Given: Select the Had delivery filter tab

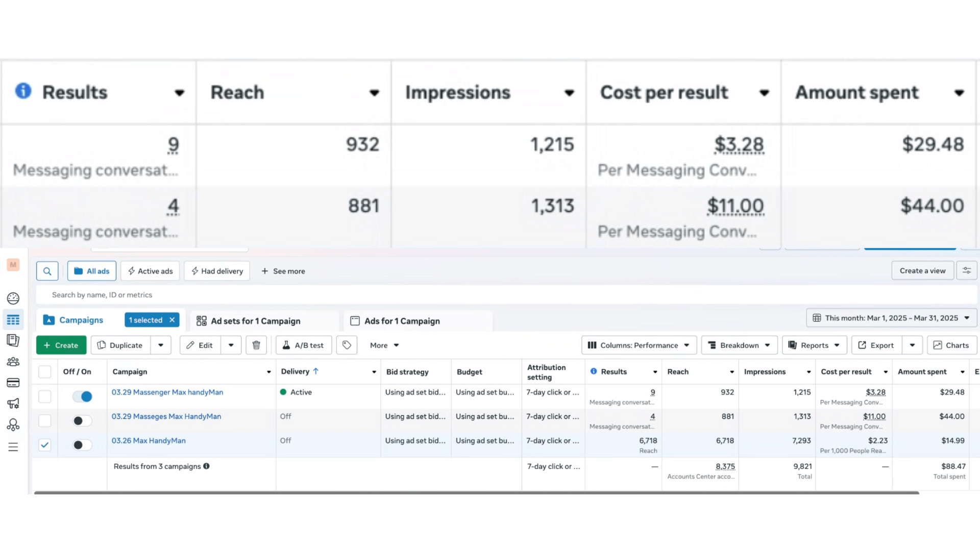Looking at the screenshot, I should coord(217,271).
